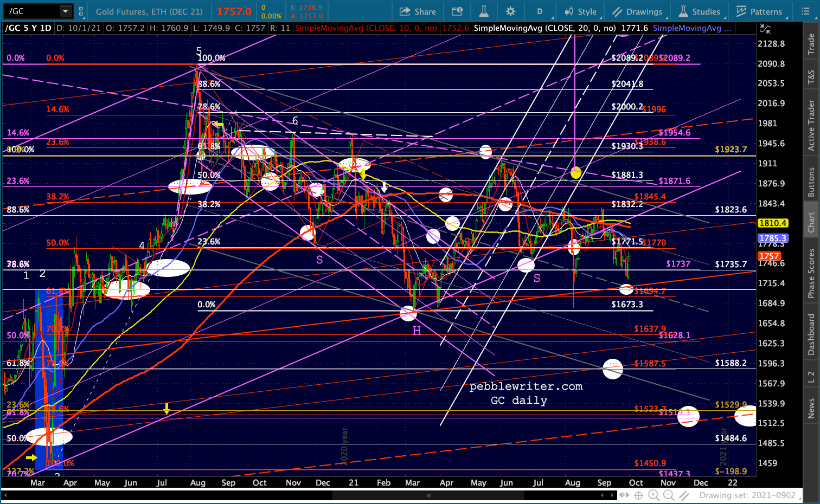Viewport: 820px width, 504px height.
Task: Open the Drawings menu
Action: [637, 11]
